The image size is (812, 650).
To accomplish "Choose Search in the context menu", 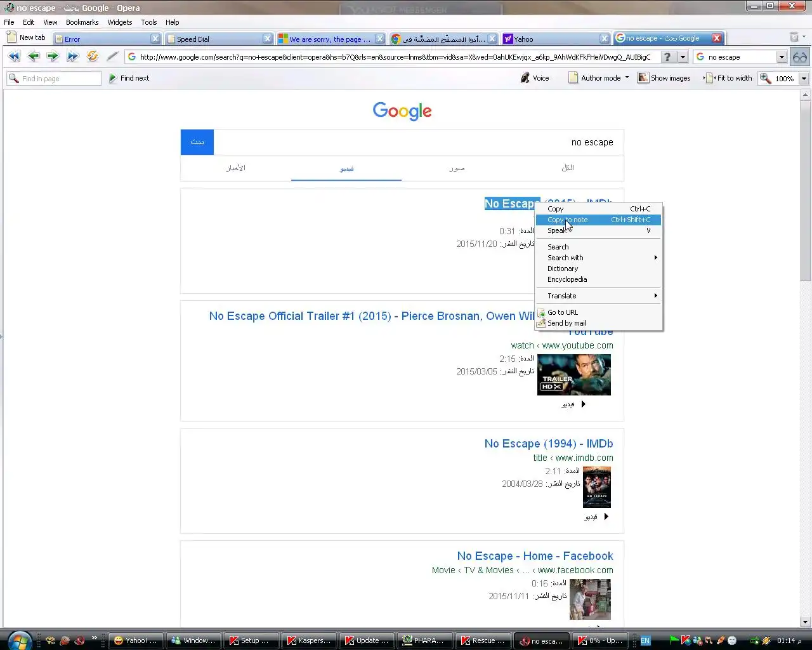I will click(x=598, y=247).
